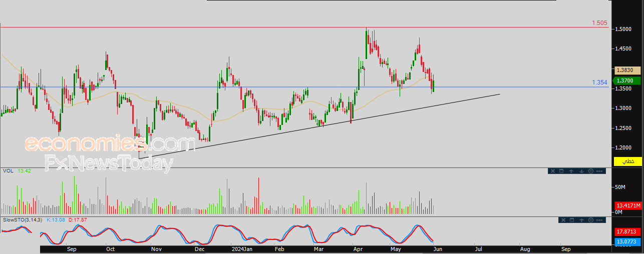
Task: Close the SlowSTO indicator panel
Action: pyautogui.click(x=563, y=220)
